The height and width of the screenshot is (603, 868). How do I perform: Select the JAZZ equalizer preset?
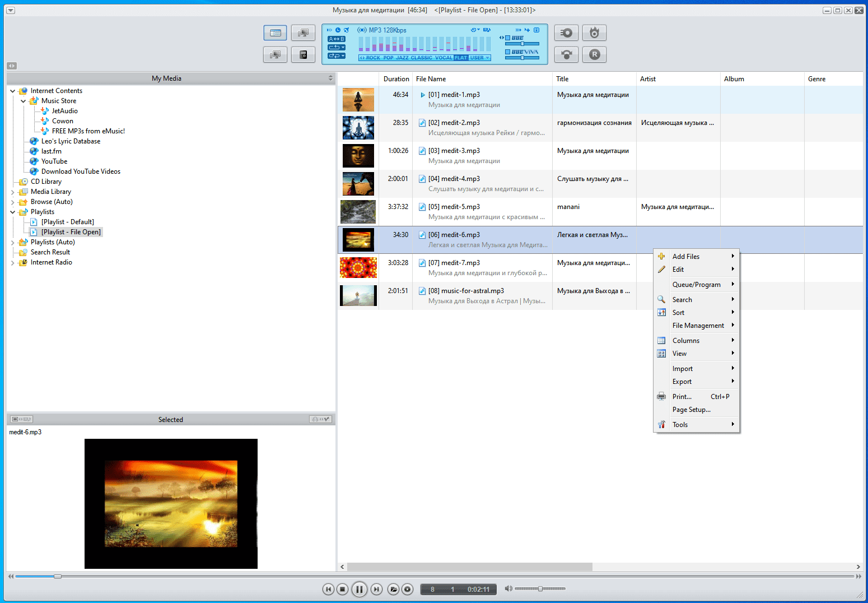[403, 58]
